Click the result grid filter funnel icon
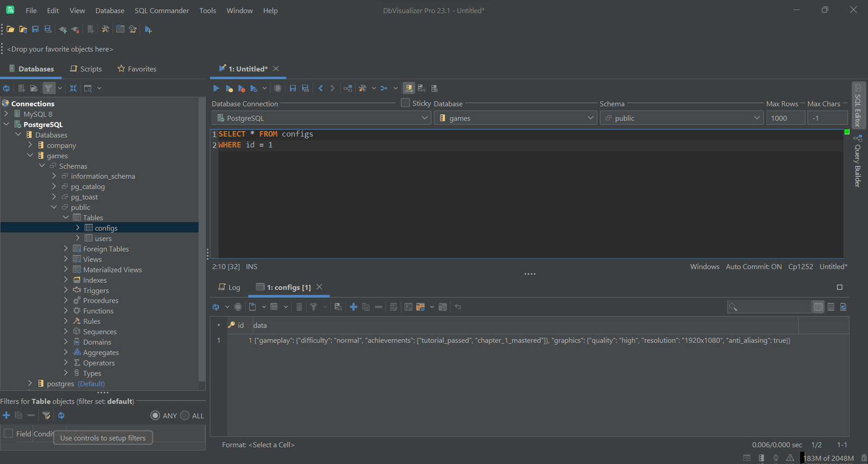This screenshot has height=464, width=868. [314, 307]
